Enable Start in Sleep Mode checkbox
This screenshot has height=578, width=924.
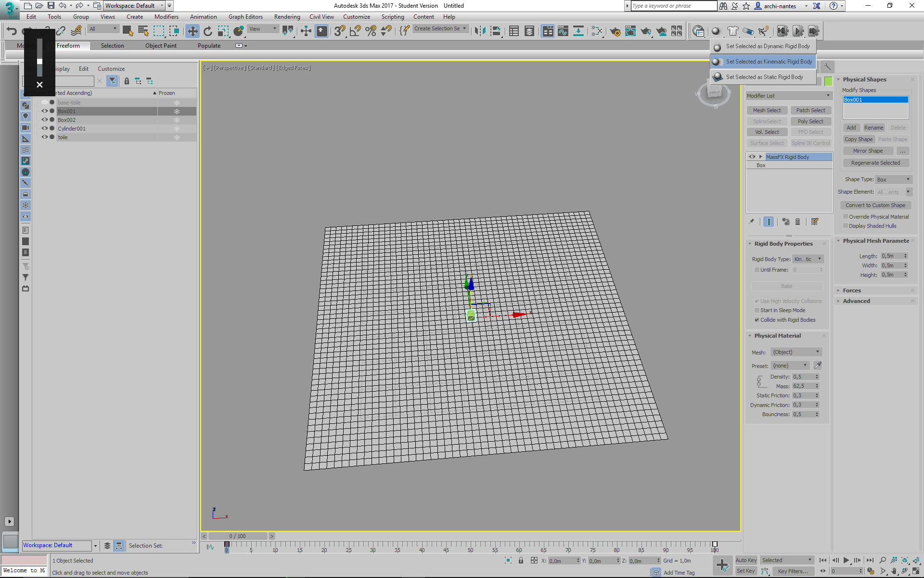click(x=757, y=311)
